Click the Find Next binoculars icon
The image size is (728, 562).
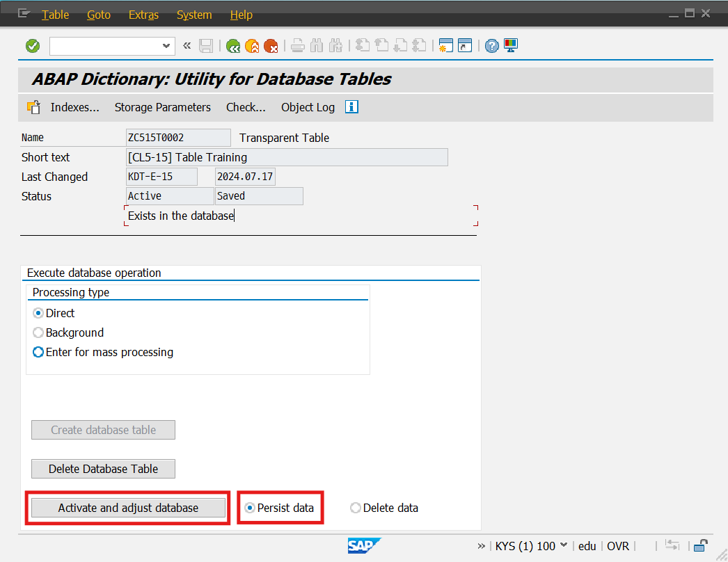[335, 46]
